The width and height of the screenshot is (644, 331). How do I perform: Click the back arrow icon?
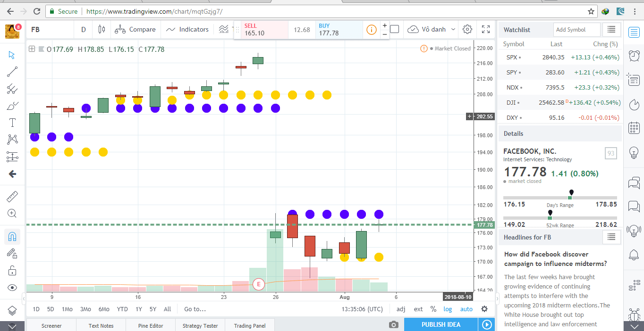click(12, 174)
